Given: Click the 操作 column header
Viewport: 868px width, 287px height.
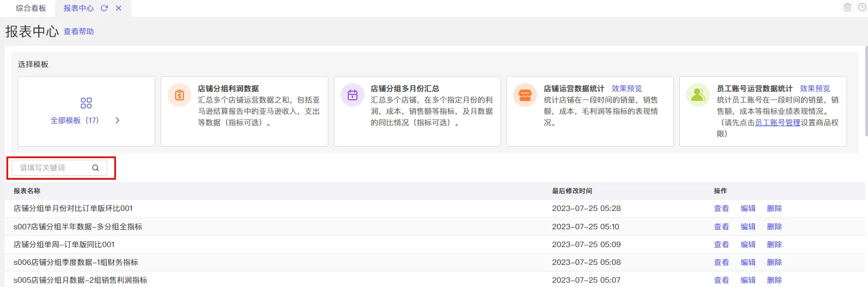Looking at the screenshot, I should pos(720,191).
